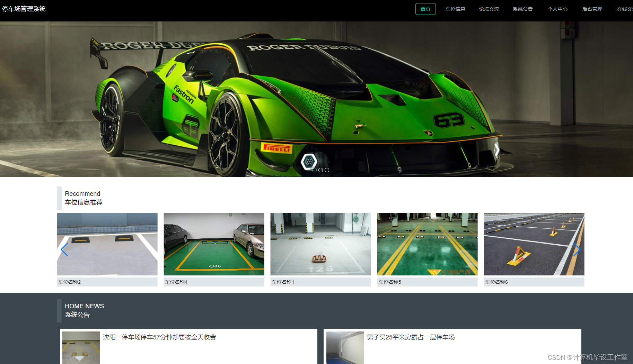Click the HOME NEWS heading
The width and height of the screenshot is (633, 364).
[x=85, y=306]
